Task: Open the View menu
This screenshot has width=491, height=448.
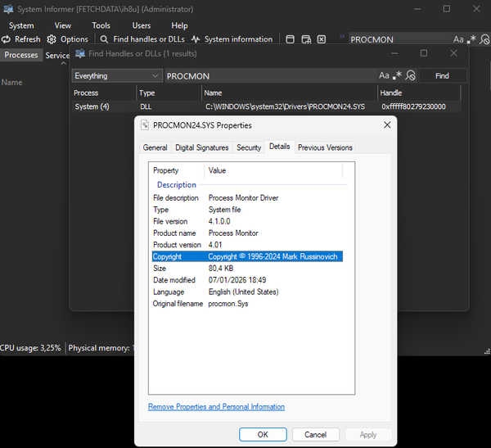Action: pos(62,25)
